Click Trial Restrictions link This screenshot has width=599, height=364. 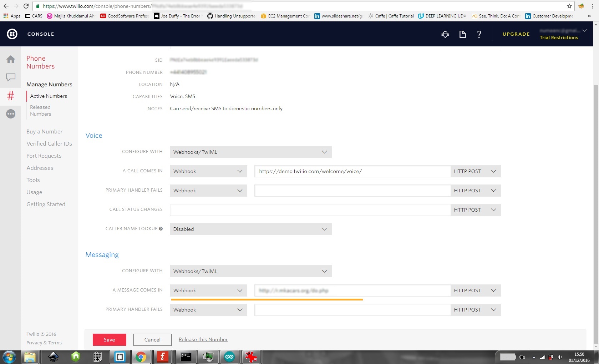559,38
